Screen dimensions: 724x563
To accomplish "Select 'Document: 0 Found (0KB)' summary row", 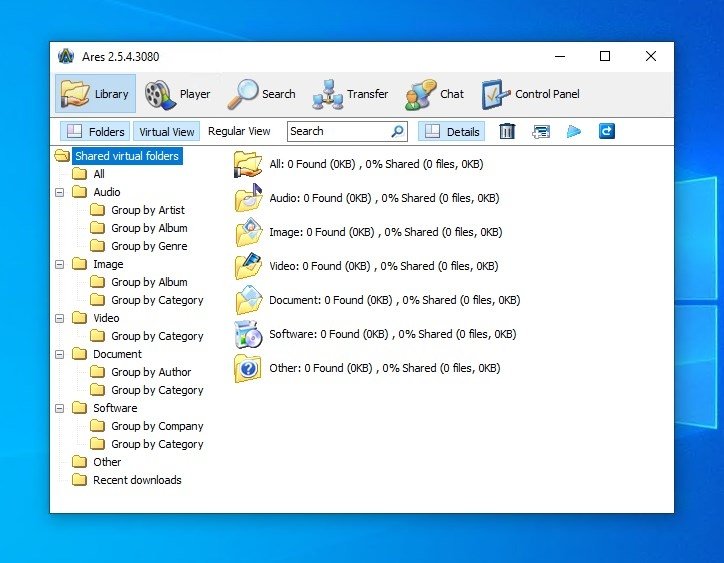I will point(395,300).
